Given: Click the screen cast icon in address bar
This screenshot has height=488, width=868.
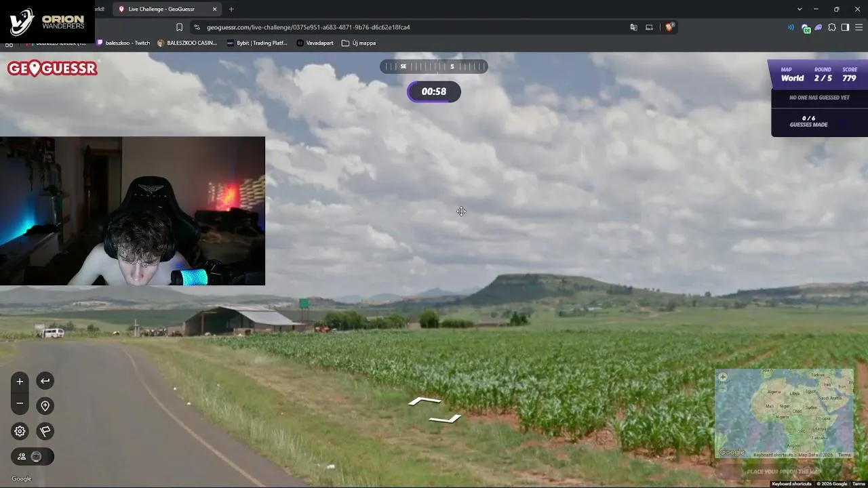Looking at the screenshot, I should click(649, 27).
